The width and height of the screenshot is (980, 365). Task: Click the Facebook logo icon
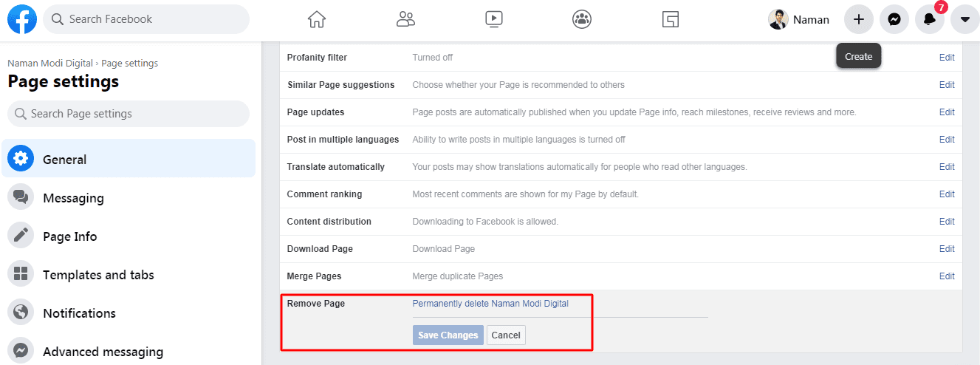[x=22, y=19]
